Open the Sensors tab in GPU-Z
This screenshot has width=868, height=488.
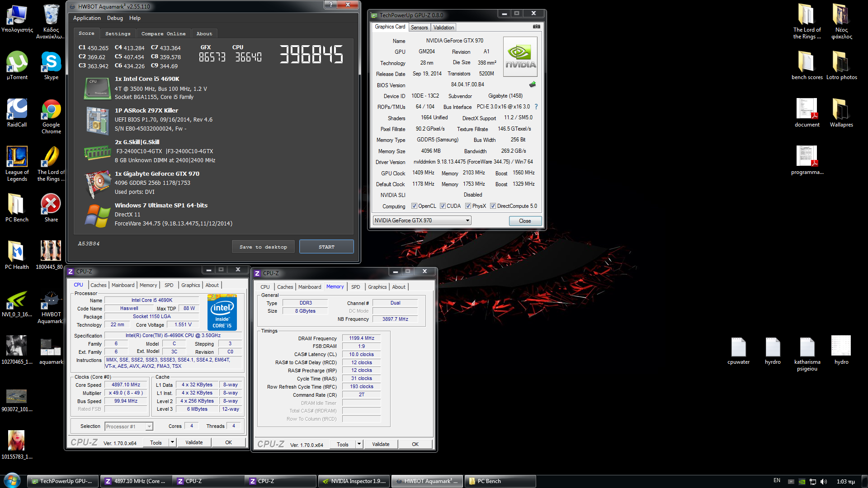(x=419, y=28)
